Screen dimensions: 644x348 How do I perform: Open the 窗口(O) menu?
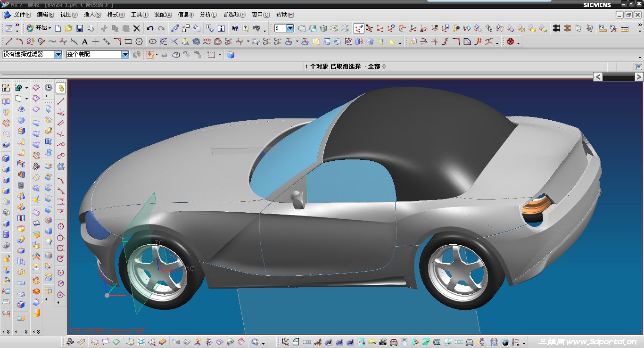click(x=261, y=15)
